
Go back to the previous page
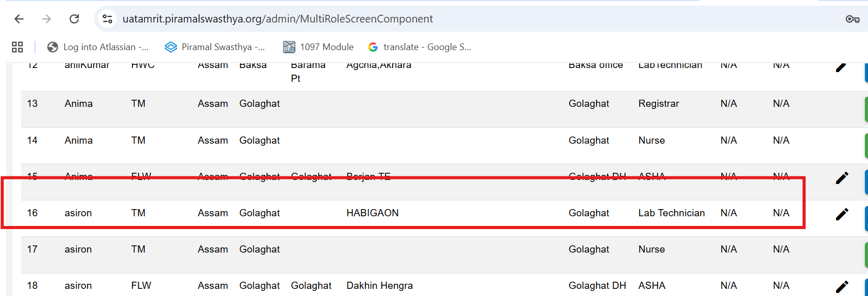19,19
